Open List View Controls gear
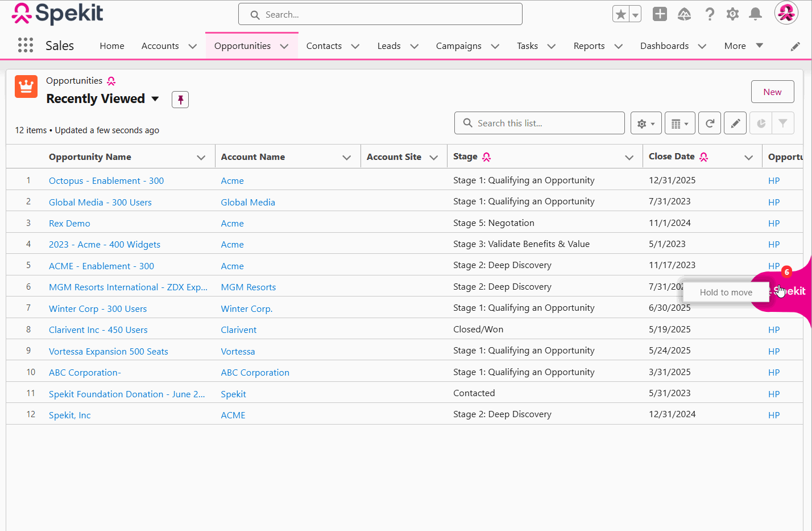Image resolution: width=812 pixels, height=531 pixels. click(646, 123)
